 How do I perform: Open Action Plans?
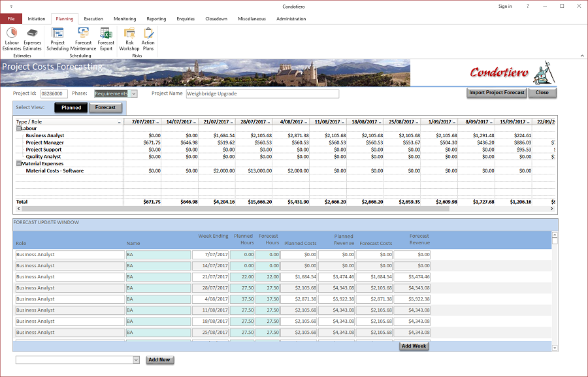click(x=148, y=39)
